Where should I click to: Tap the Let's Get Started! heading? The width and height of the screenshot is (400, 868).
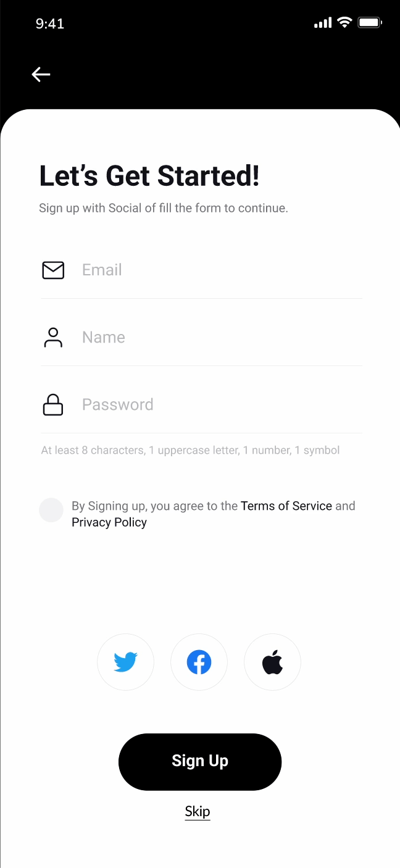point(149,175)
